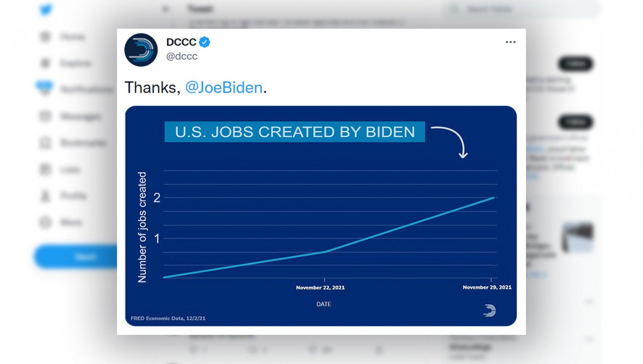Open the tweet's three-dot more menu

click(x=510, y=42)
